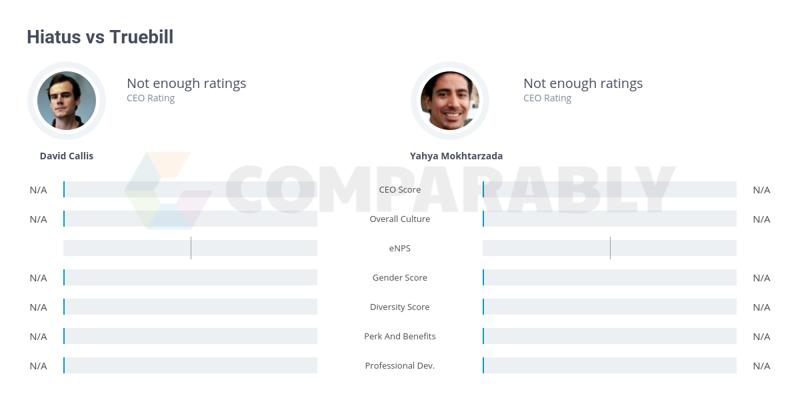The image size is (800, 400).
Task: Click the left Hiatus eNPS bar midpoint marker
Action: tap(191, 248)
